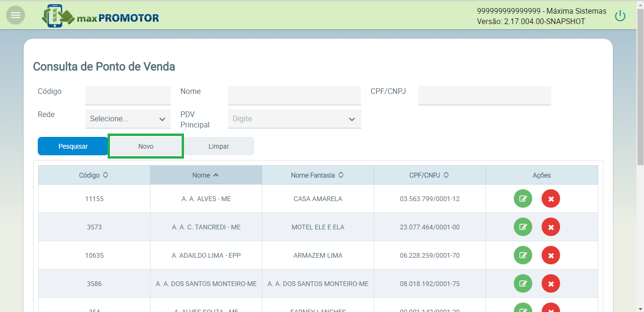Select the code cell 3573
This screenshot has width=644, height=312.
click(94, 227)
